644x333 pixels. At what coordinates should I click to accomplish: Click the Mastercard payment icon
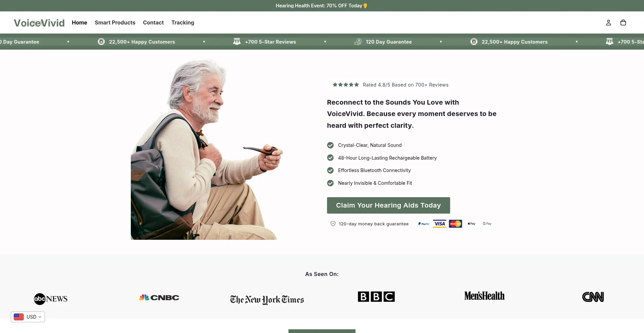coord(455,224)
